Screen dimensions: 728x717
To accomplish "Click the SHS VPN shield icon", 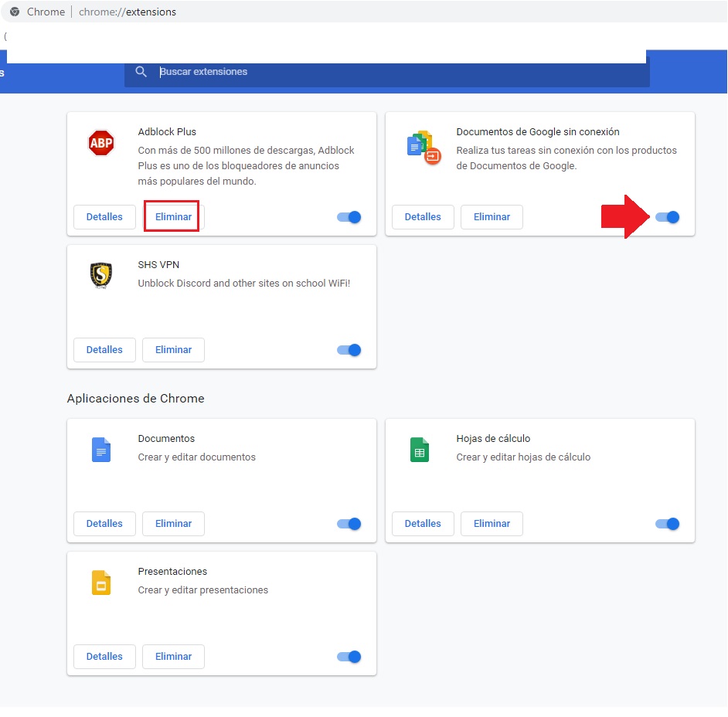I will tap(100, 275).
